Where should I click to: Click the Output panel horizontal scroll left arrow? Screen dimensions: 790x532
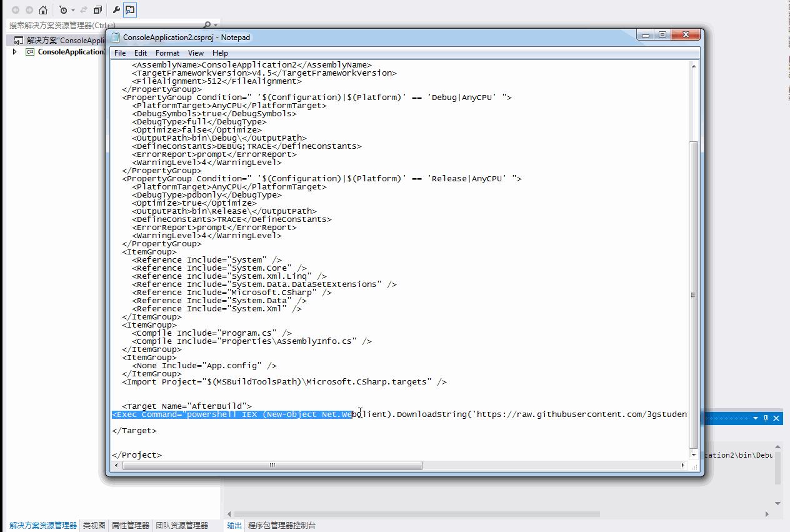(229, 514)
